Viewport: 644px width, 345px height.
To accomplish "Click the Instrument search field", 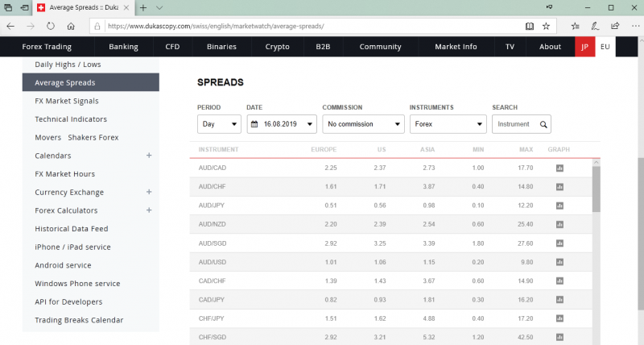I will [x=516, y=124].
